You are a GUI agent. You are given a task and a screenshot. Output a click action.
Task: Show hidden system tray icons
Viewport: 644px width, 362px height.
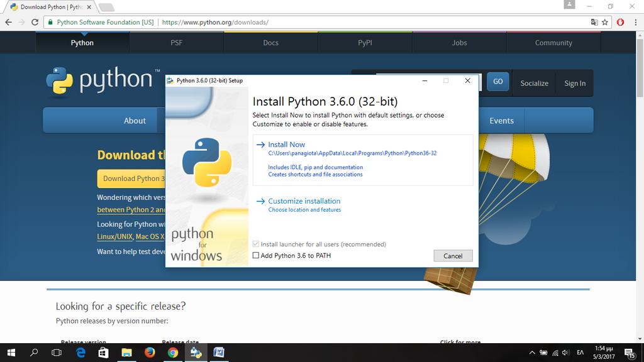tap(532, 353)
